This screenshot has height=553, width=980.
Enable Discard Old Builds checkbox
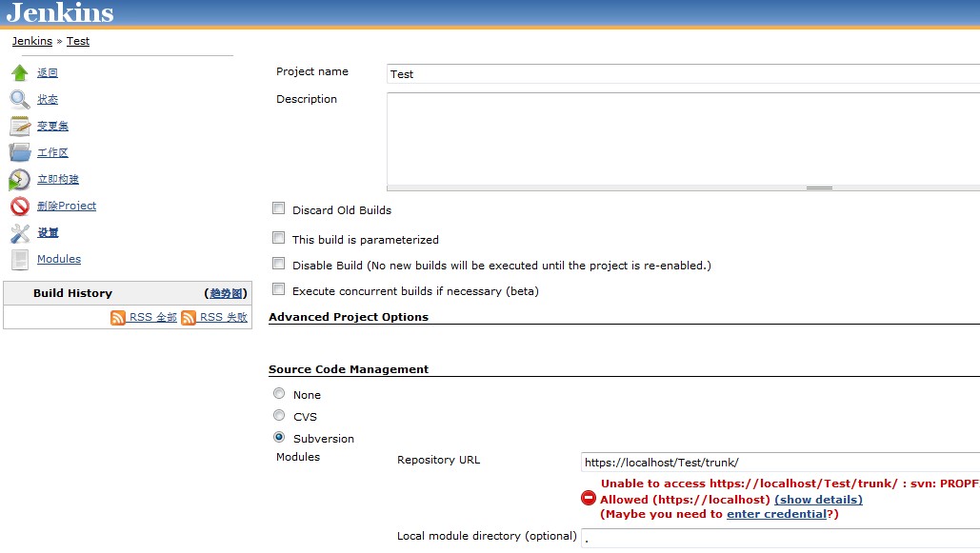279,208
